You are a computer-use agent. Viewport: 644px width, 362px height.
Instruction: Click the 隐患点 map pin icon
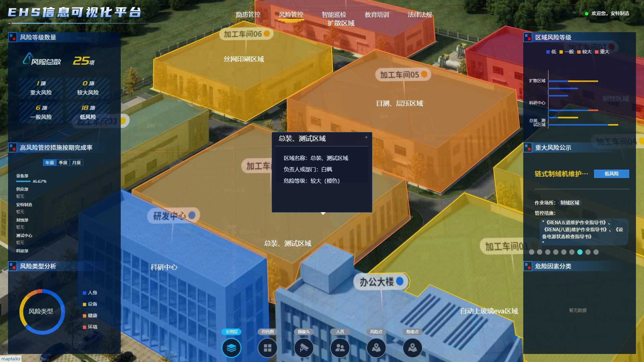413,348
